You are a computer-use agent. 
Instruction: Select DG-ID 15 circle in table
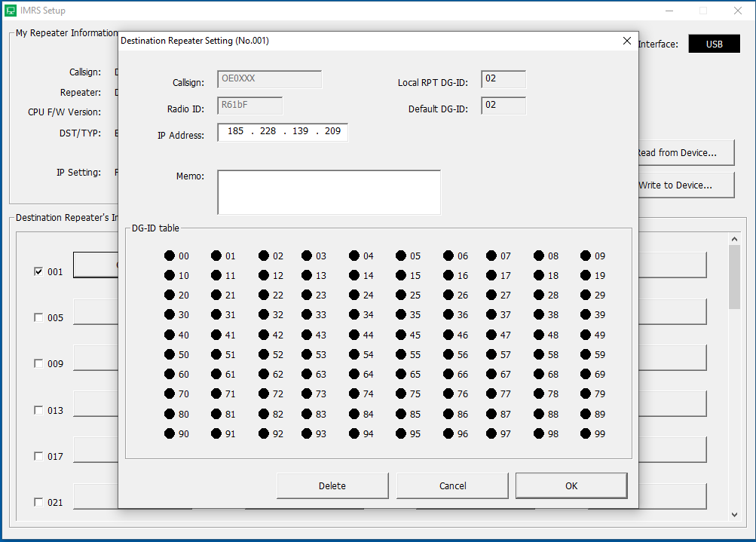point(401,276)
